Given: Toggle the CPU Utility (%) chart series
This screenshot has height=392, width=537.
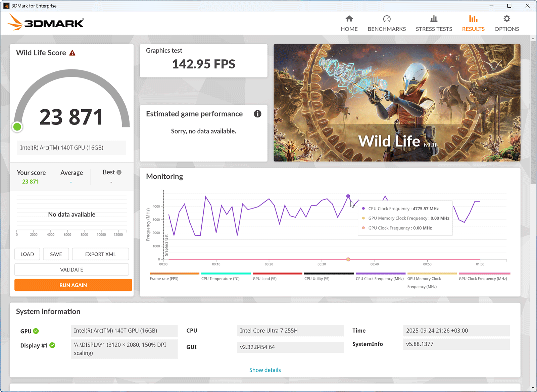Looking at the screenshot, I should (329, 276).
